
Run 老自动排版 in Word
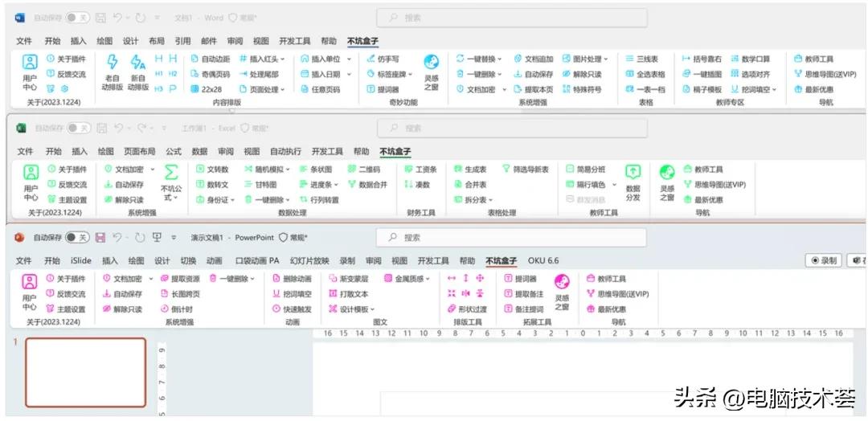(113, 72)
